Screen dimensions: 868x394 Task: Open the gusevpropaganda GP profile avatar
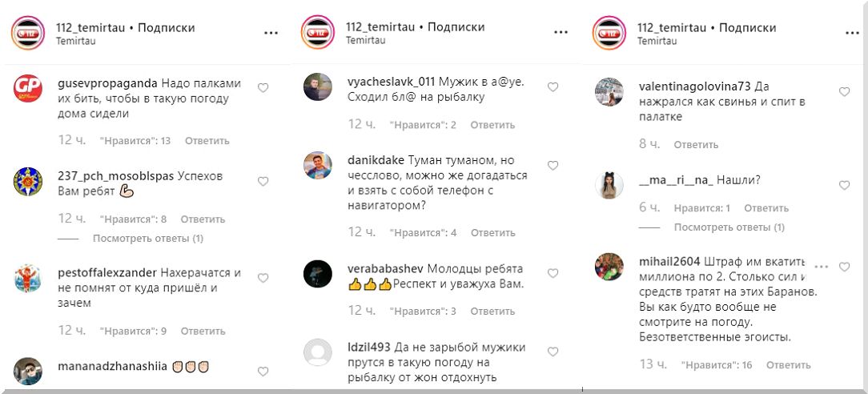[28, 89]
